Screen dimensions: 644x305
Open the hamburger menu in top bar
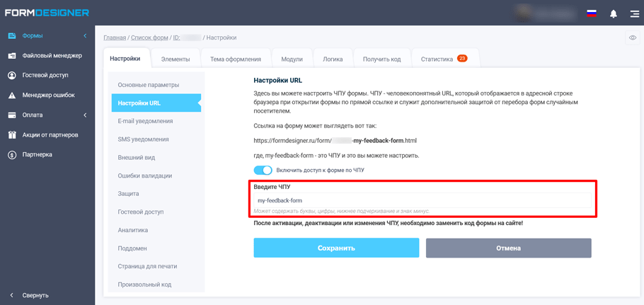point(634,13)
